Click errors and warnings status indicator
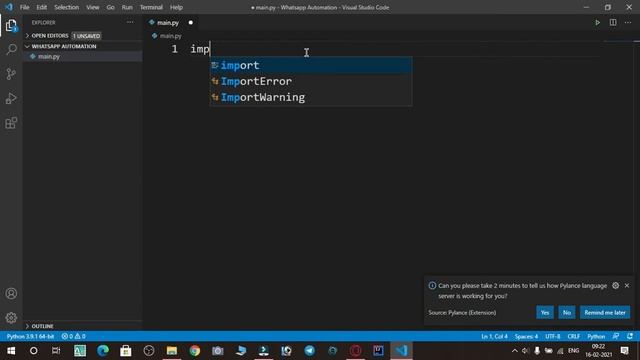The width and height of the screenshot is (640, 360). pos(73,336)
